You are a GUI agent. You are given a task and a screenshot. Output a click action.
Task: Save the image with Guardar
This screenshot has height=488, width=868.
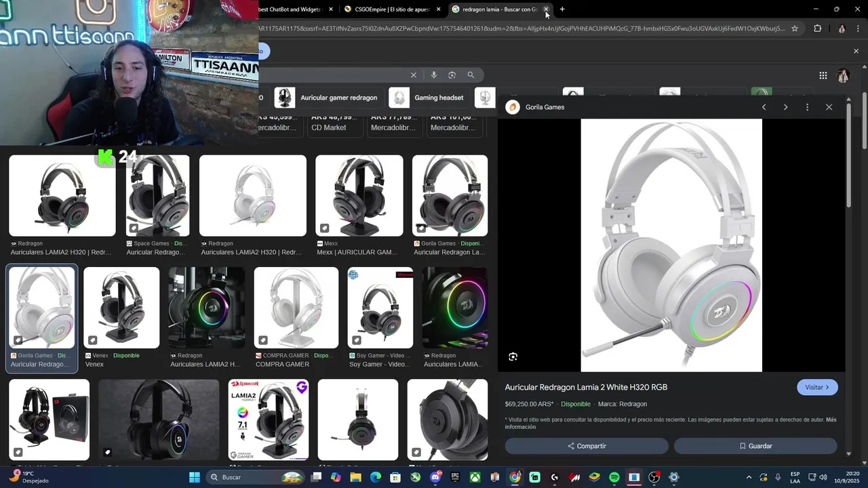pyautogui.click(x=755, y=446)
